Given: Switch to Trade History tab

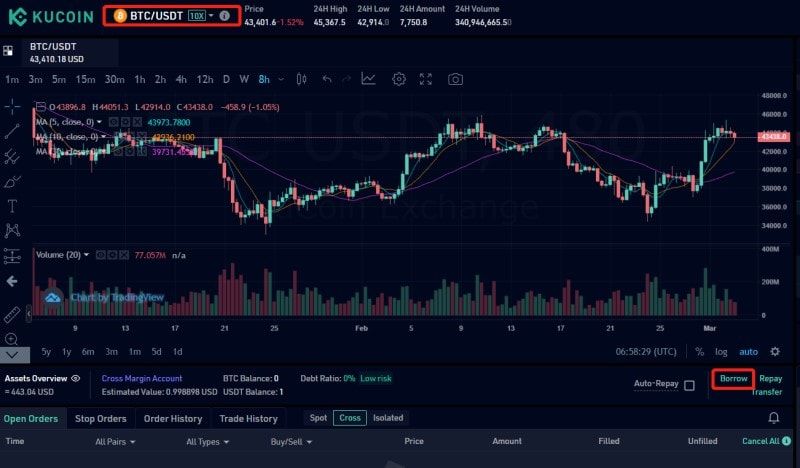Looking at the screenshot, I should click(248, 418).
